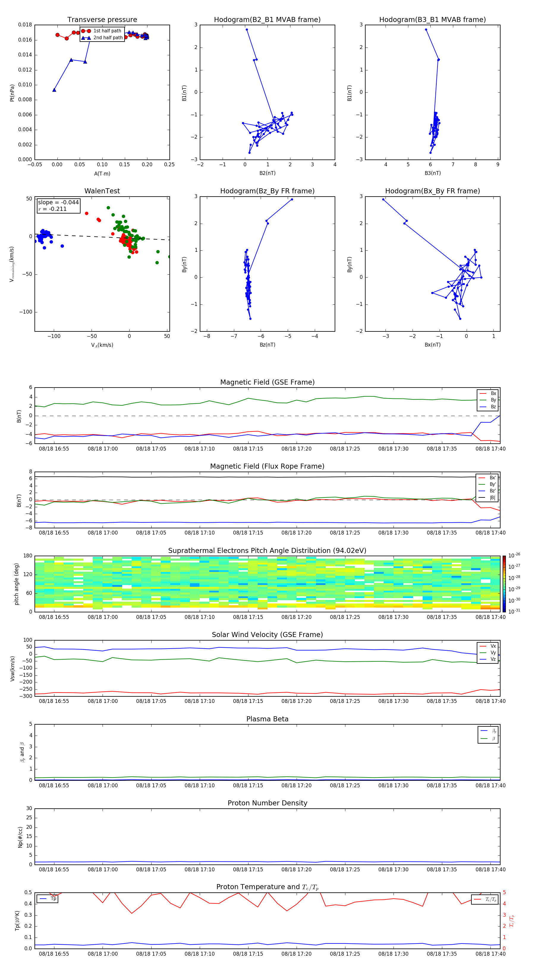Image resolution: width=535 pixels, height=980 pixels.
Task: Click the "Plasma Beta" plot title
Action: point(267,719)
